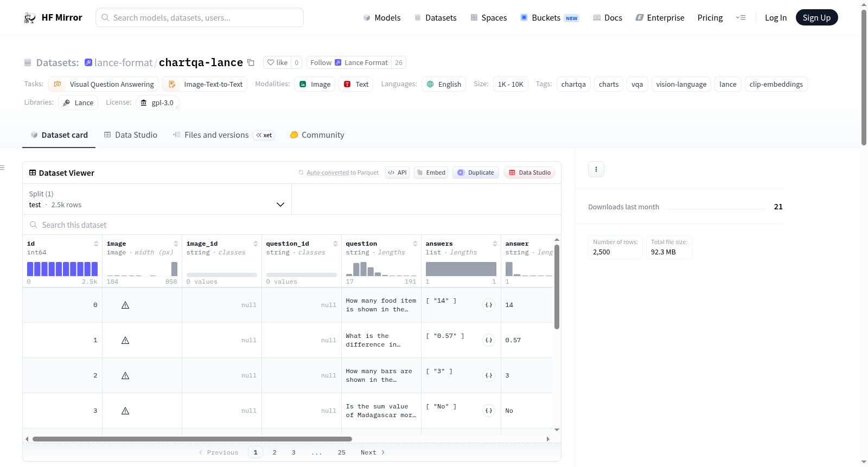The width and height of the screenshot is (868, 467).
Task: Click the image width histogram
Action: (142, 269)
